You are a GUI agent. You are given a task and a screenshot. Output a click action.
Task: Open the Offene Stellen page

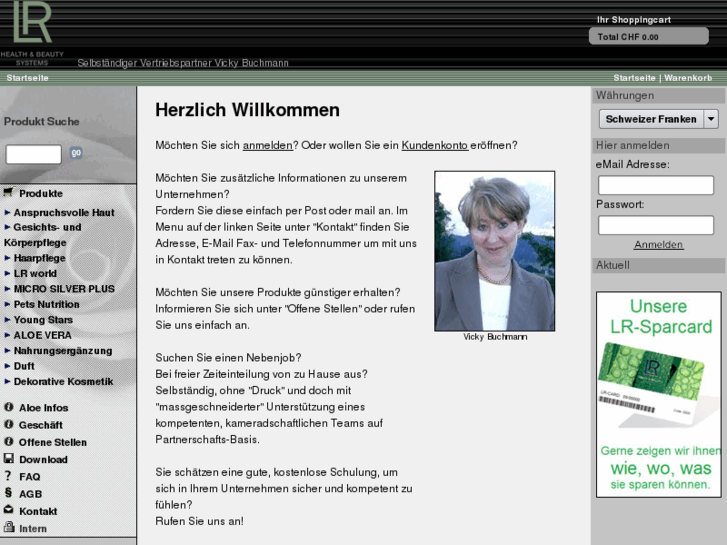pyautogui.click(x=53, y=442)
